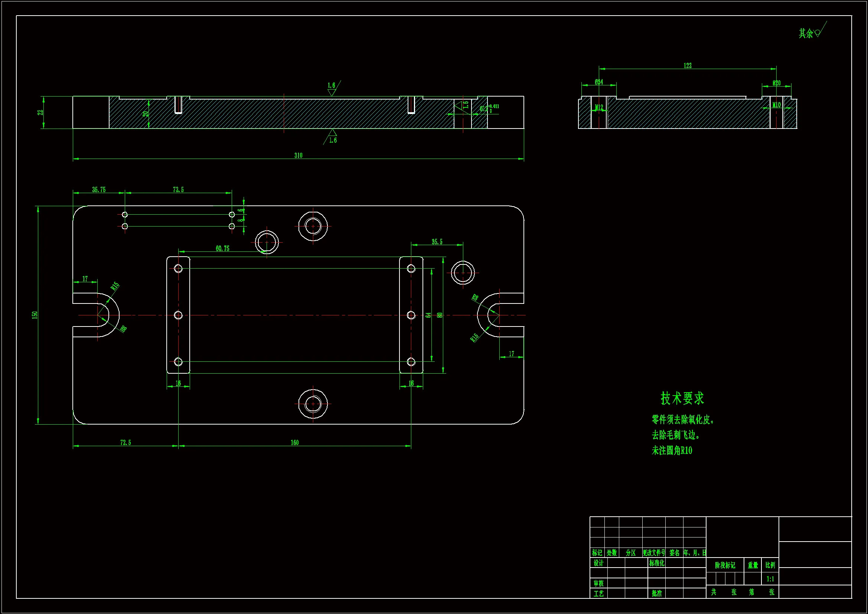Screen dimensions: 868x614
Task: Click the M12 thread label
Action: [x=599, y=107]
